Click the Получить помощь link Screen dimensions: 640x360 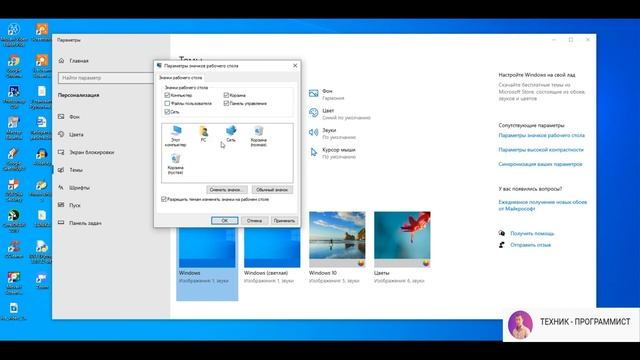point(532,233)
